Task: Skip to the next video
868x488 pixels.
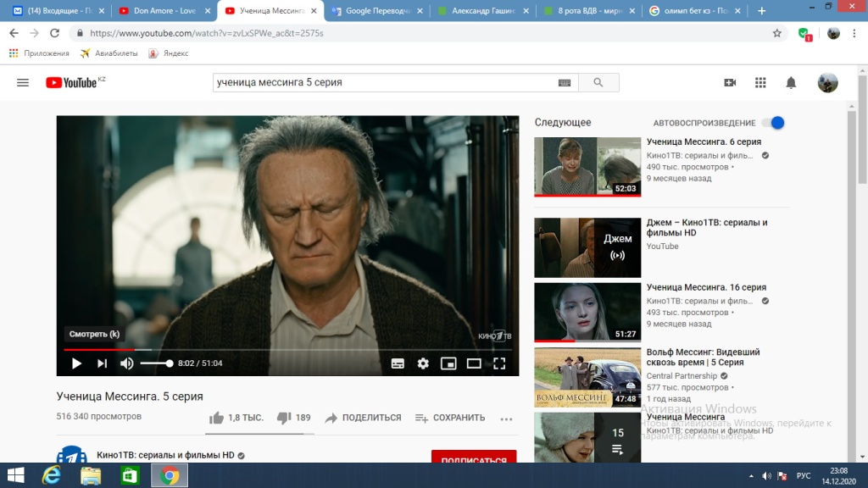Action: 102,363
